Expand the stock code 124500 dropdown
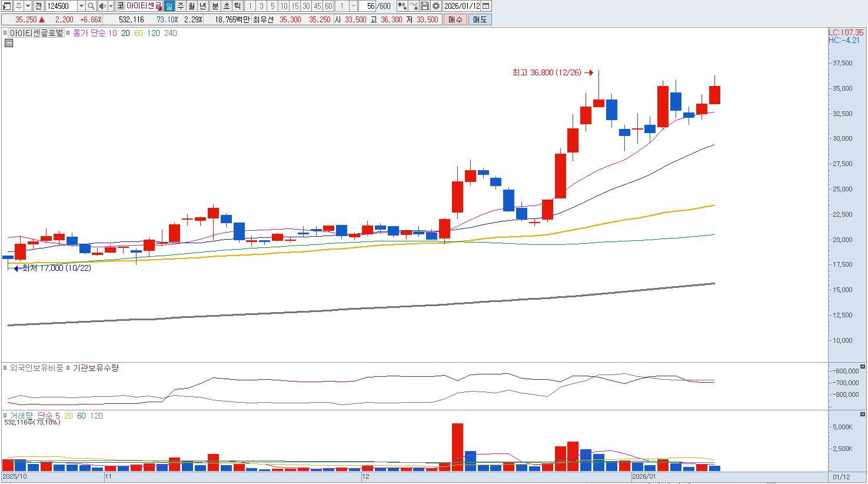The height and width of the screenshot is (484, 868). (x=81, y=6)
